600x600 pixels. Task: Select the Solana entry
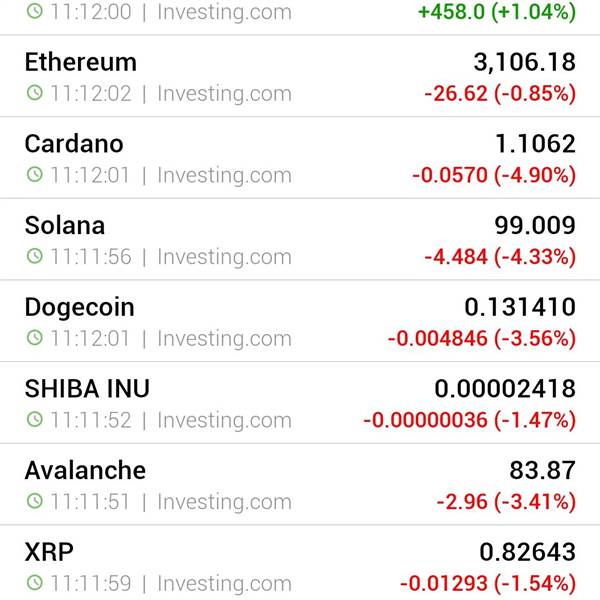click(x=300, y=240)
